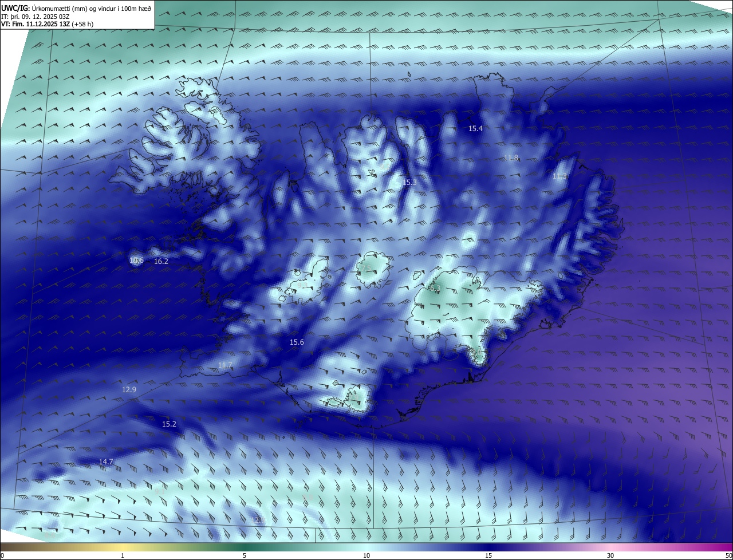Click the colorbar tick label '30'
733x560 pixels.
pos(610,556)
